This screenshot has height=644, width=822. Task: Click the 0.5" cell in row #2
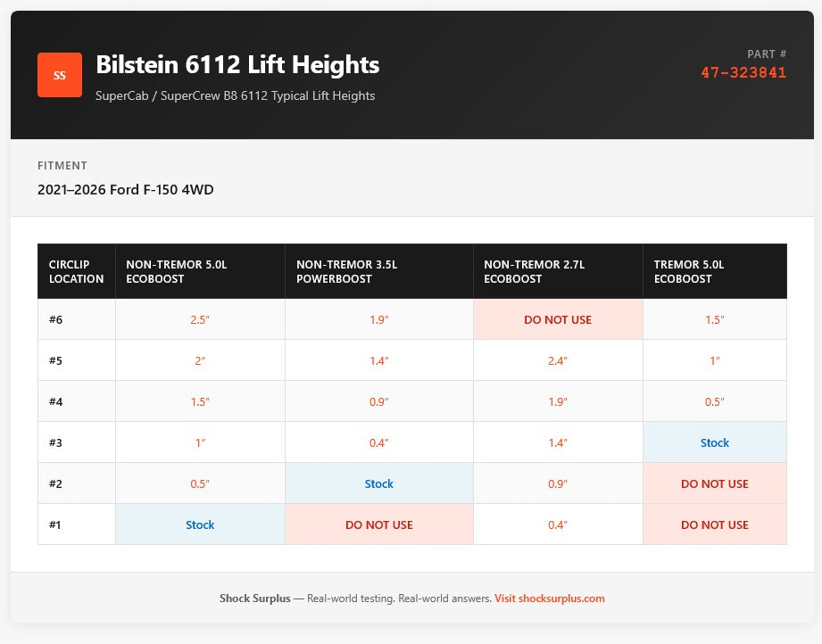pyautogui.click(x=200, y=483)
